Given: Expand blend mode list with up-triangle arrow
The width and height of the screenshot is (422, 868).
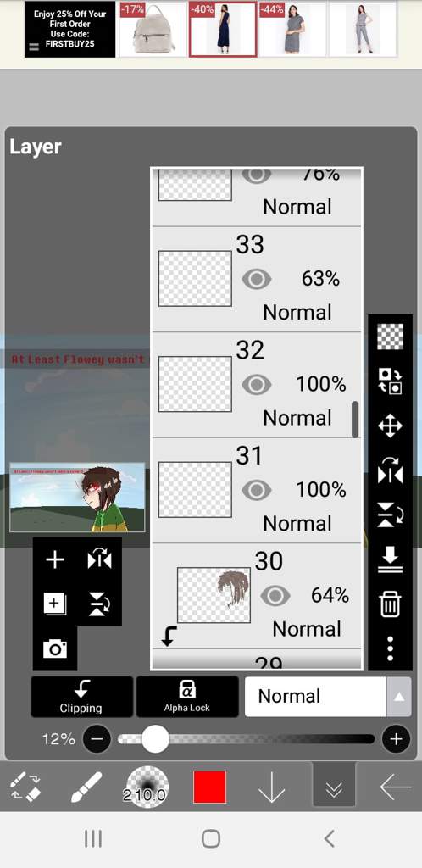Looking at the screenshot, I should (399, 697).
